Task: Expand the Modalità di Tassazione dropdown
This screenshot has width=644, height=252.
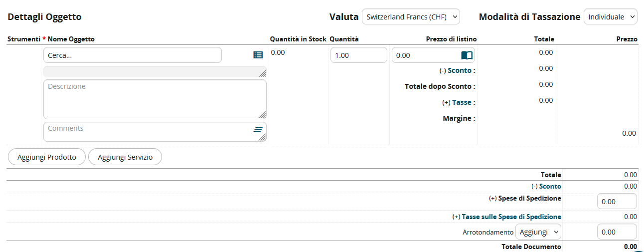Action: [x=610, y=16]
